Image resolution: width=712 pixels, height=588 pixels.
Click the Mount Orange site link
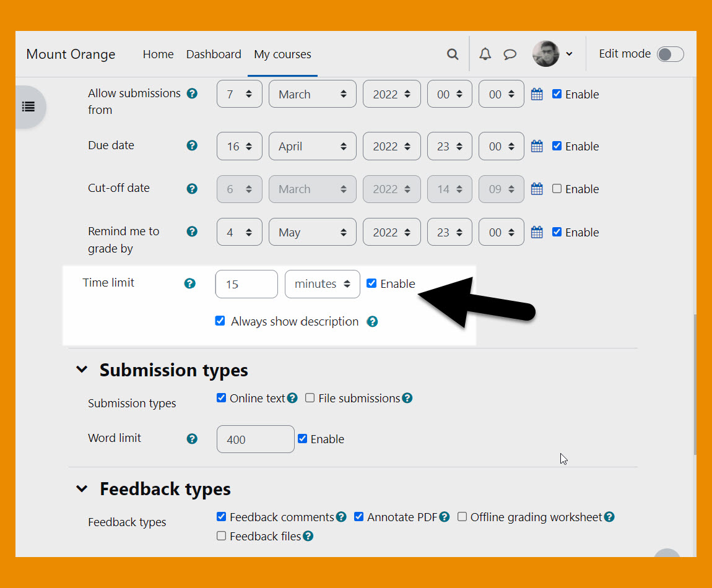[x=71, y=54]
